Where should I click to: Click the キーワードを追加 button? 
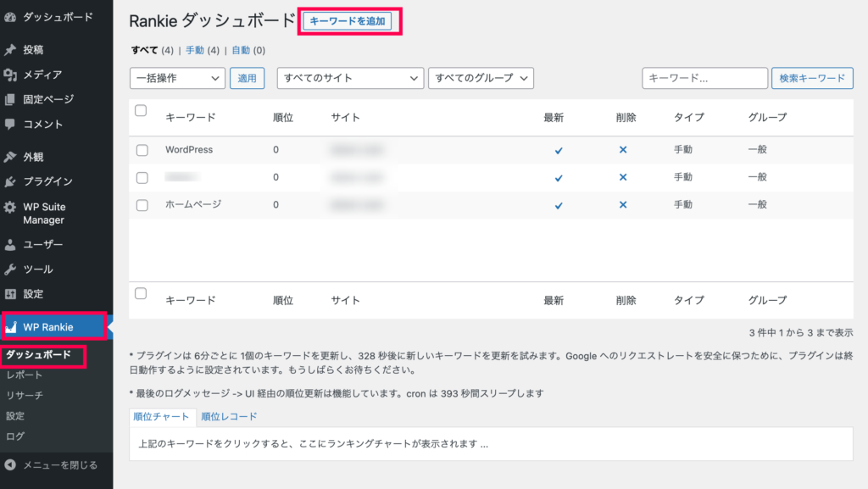click(348, 21)
